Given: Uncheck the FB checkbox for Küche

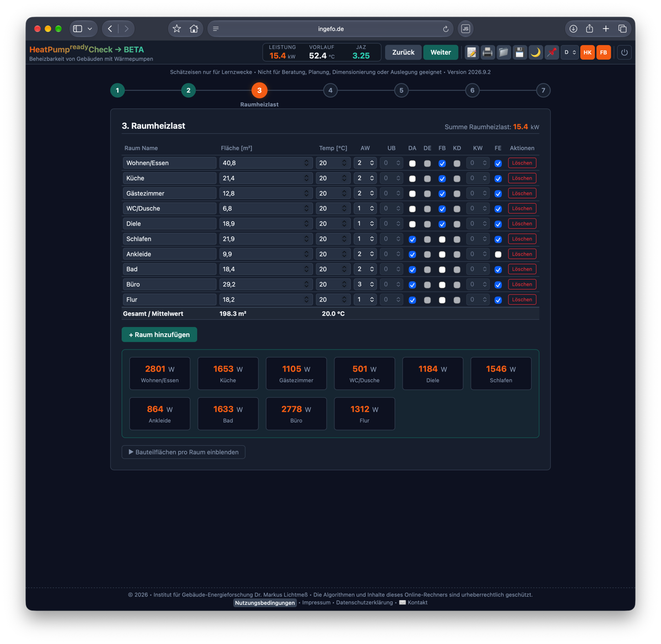Looking at the screenshot, I should click(x=442, y=178).
